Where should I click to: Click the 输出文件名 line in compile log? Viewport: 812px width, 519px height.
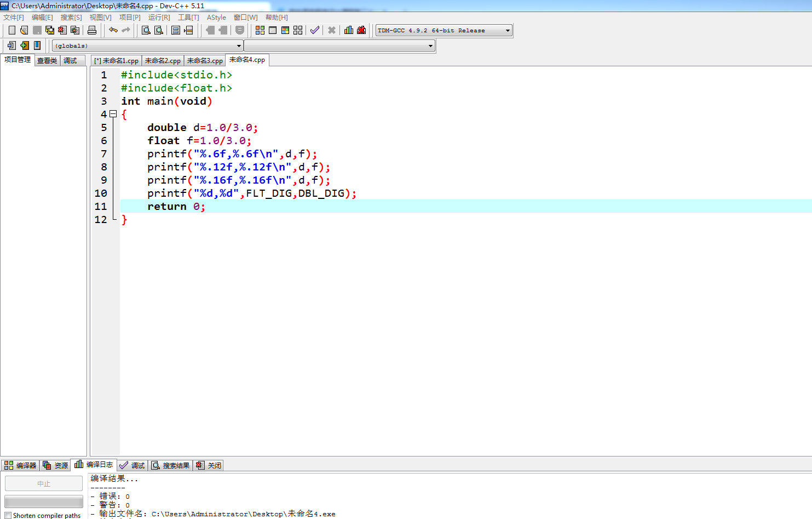pyautogui.click(x=213, y=514)
